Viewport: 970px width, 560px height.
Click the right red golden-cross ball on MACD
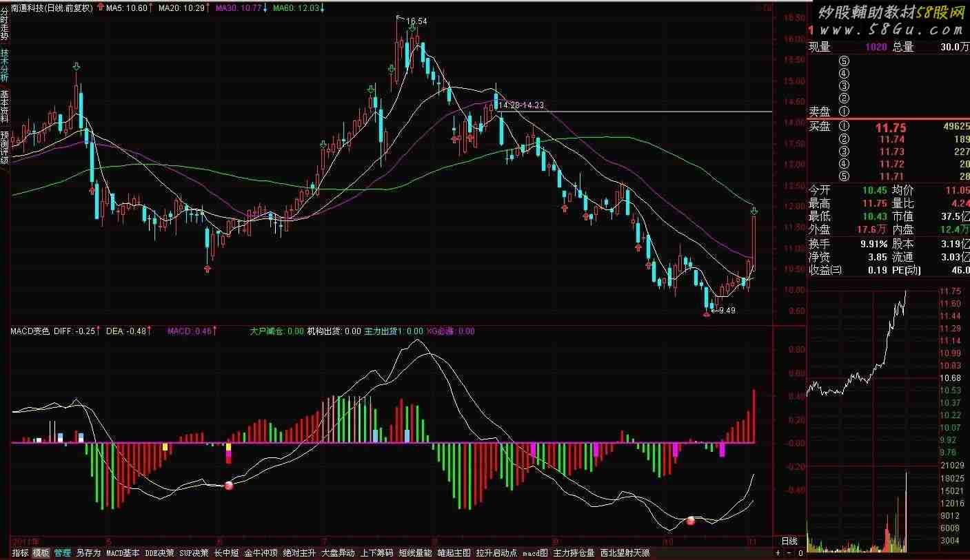691,521
